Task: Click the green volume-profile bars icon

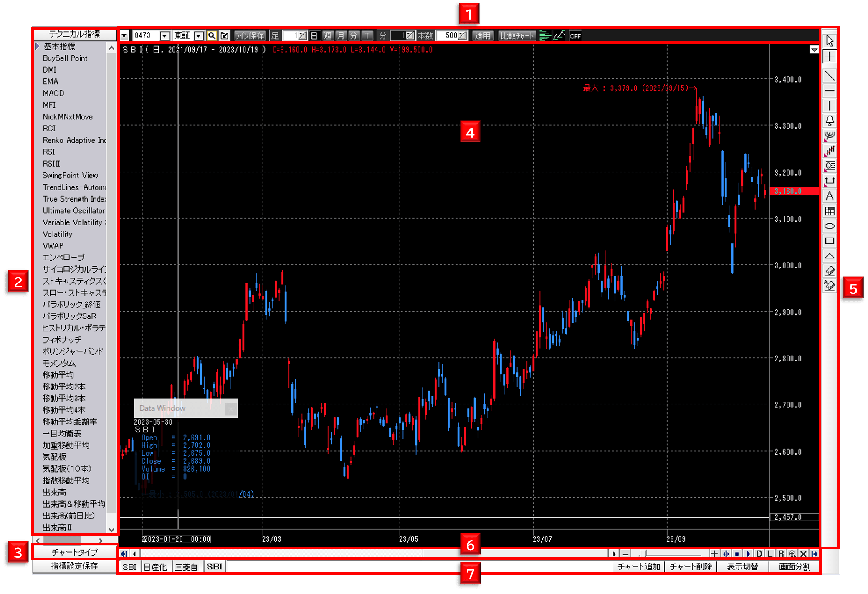Action: (x=544, y=36)
